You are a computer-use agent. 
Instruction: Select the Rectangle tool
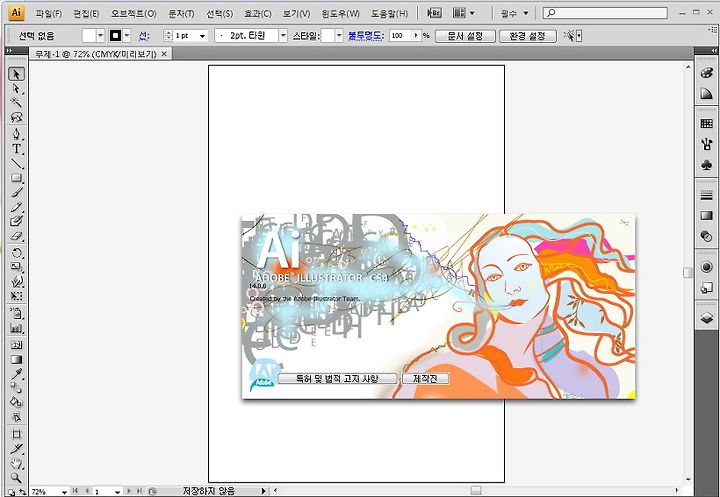(x=16, y=178)
